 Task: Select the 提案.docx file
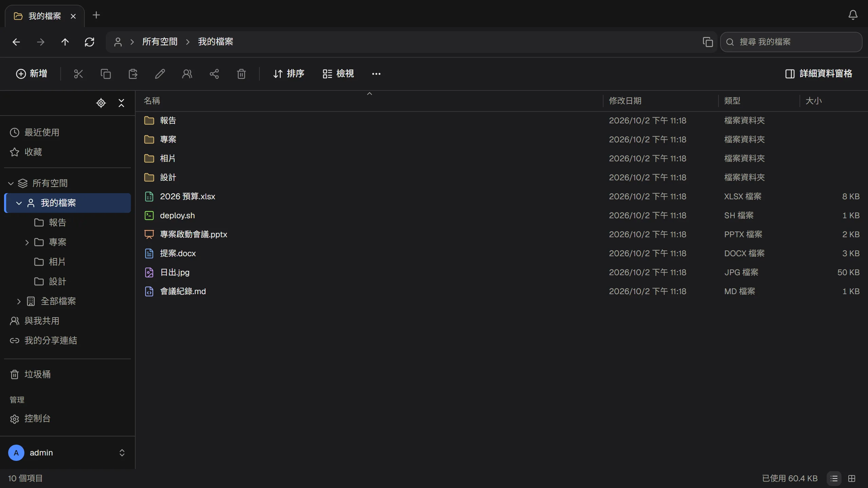click(x=501, y=253)
